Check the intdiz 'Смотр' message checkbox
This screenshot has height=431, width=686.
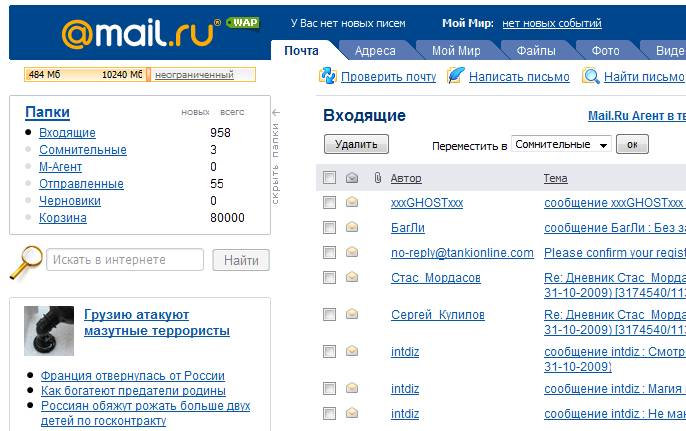[329, 351]
